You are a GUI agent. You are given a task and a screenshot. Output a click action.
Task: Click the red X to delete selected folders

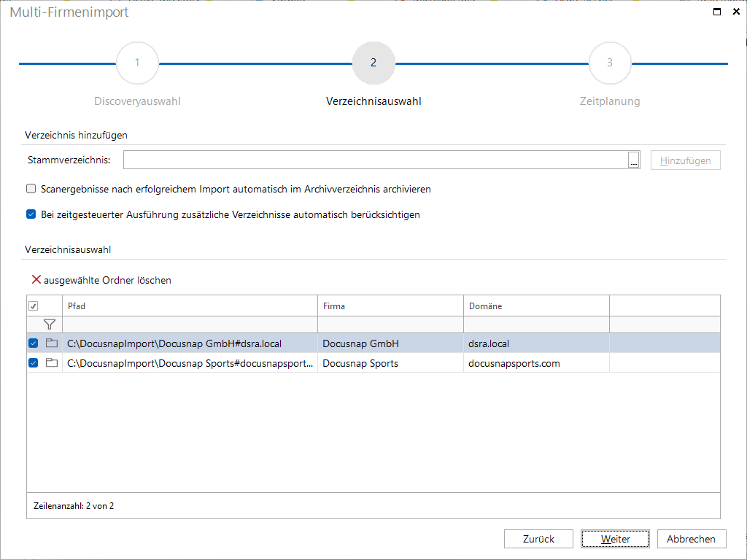[x=36, y=279]
